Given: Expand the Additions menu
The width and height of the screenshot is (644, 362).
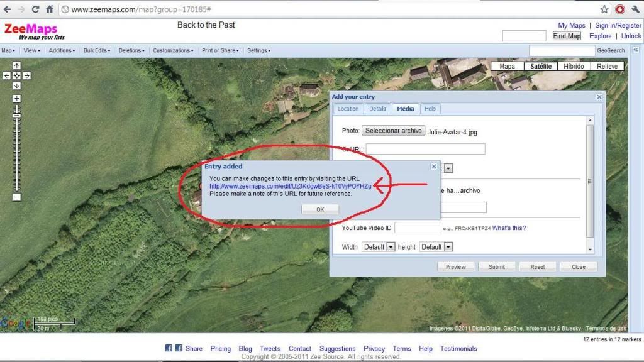Looking at the screenshot, I should click(x=62, y=50).
